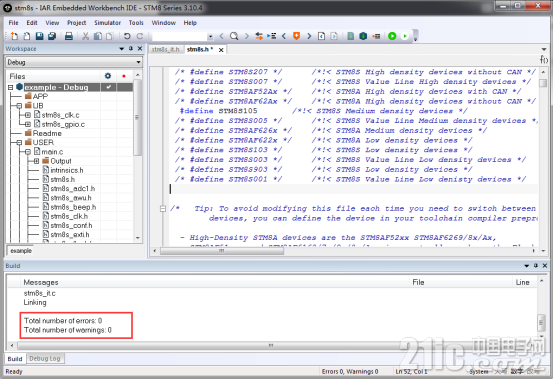
Task: Click the New Document toolbar icon
Action: 14,36
